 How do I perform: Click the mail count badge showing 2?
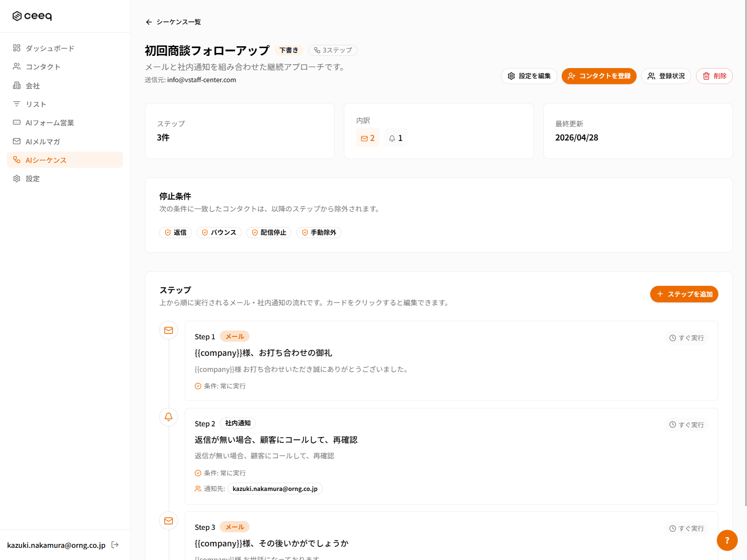coord(368,138)
